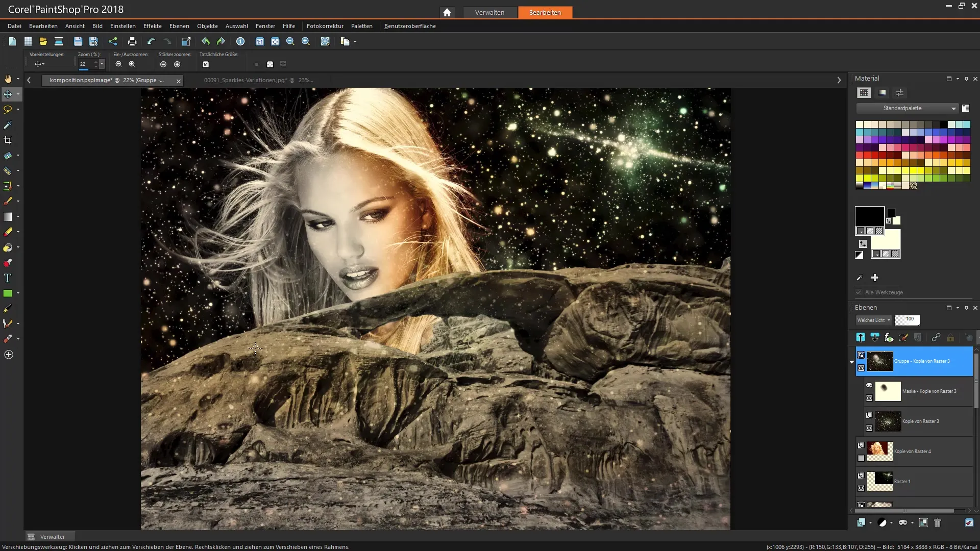Open the Weiches Licht blend mode dropdown
This screenshot has width=980, height=551.
click(873, 320)
